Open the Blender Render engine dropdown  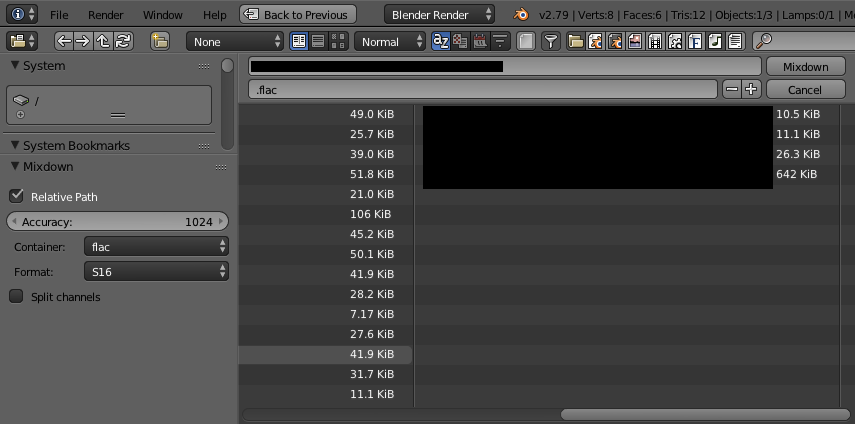(x=439, y=15)
